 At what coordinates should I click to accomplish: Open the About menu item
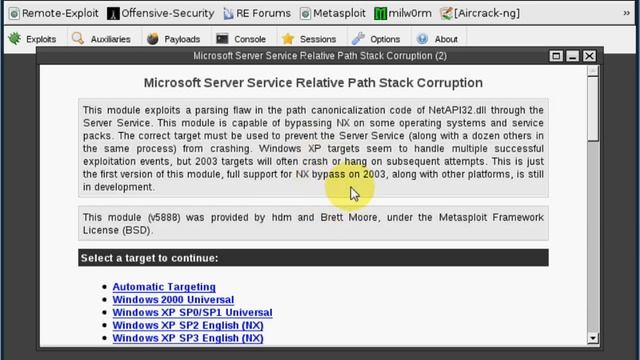click(437, 39)
